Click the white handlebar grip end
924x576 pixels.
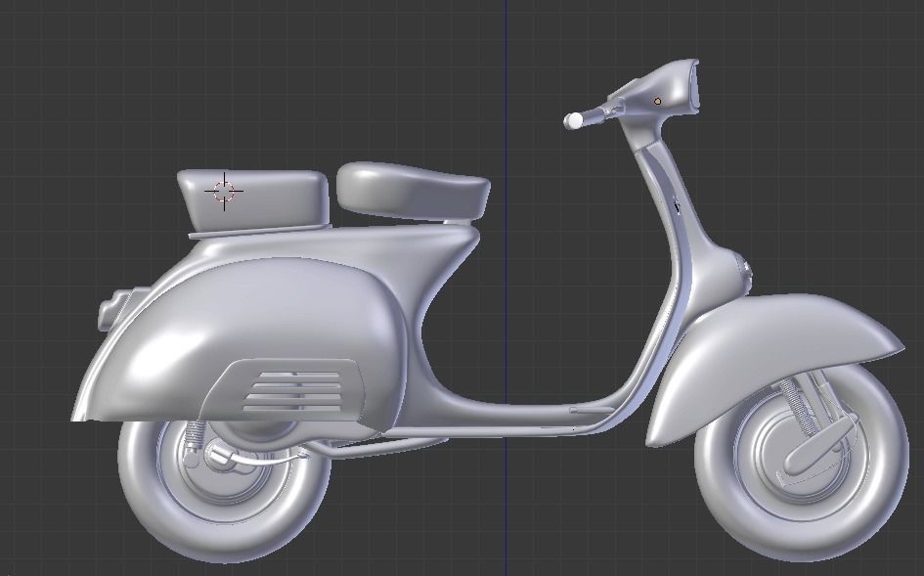tap(574, 120)
